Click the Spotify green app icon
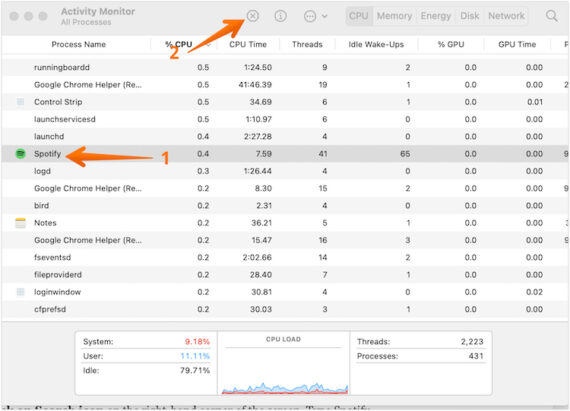The image size is (570, 411). pyautogui.click(x=20, y=154)
